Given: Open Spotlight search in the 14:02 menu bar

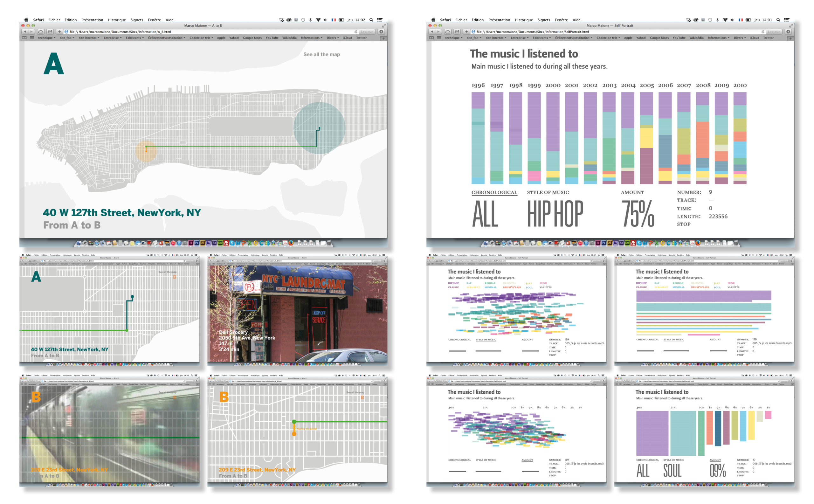Looking at the screenshot, I should coord(371,20).
